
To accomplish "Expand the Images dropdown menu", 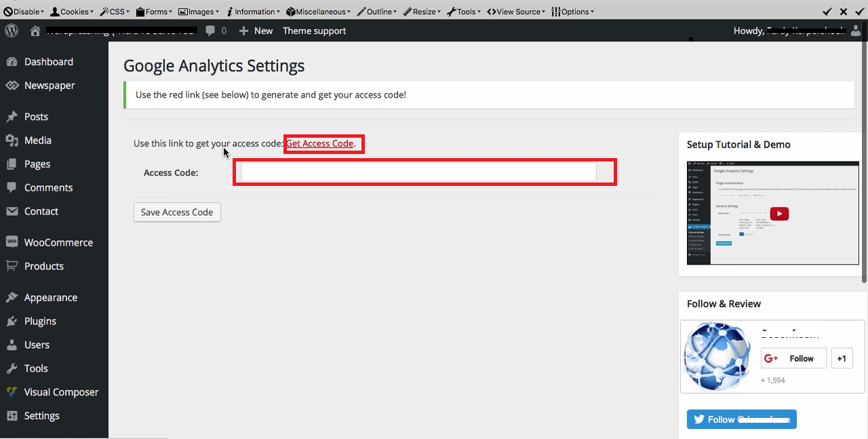I will click(x=199, y=12).
